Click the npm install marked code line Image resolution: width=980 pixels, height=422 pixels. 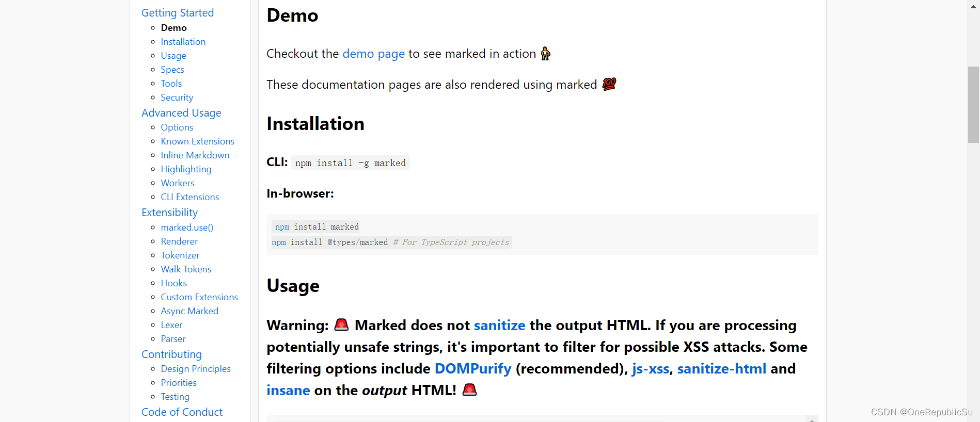315,227
